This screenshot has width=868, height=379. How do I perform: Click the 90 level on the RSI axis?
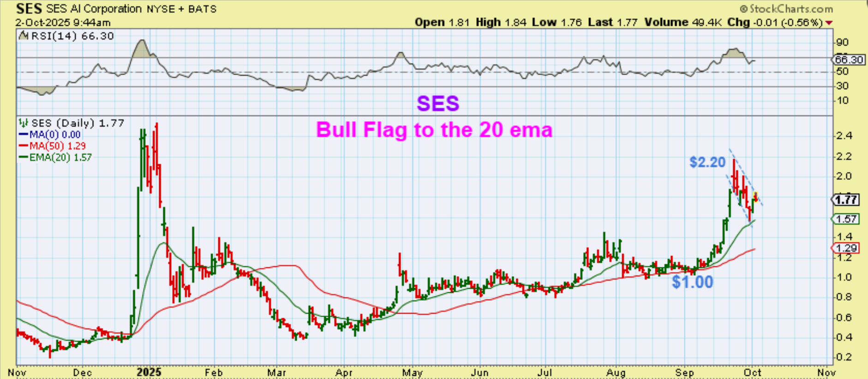[x=842, y=42]
